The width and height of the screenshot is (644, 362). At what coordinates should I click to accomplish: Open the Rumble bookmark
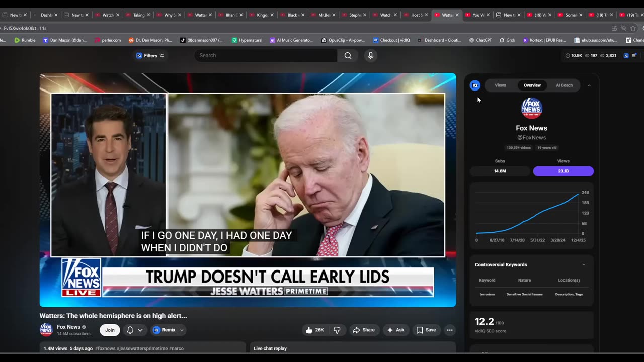(x=25, y=40)
